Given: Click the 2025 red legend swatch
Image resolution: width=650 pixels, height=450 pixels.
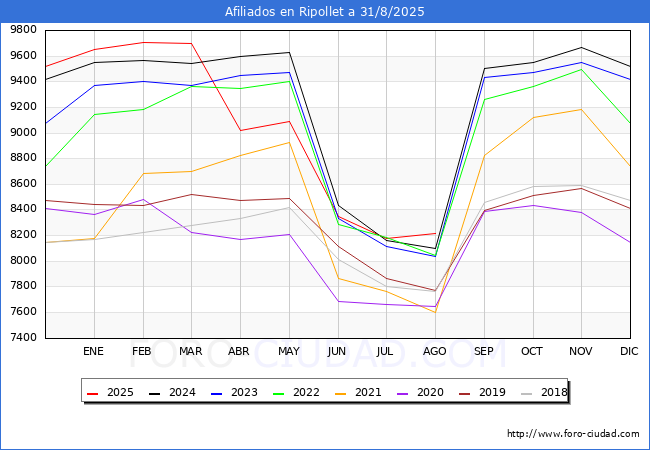Looking at the screenshot, I should click(x=94, y=393).
